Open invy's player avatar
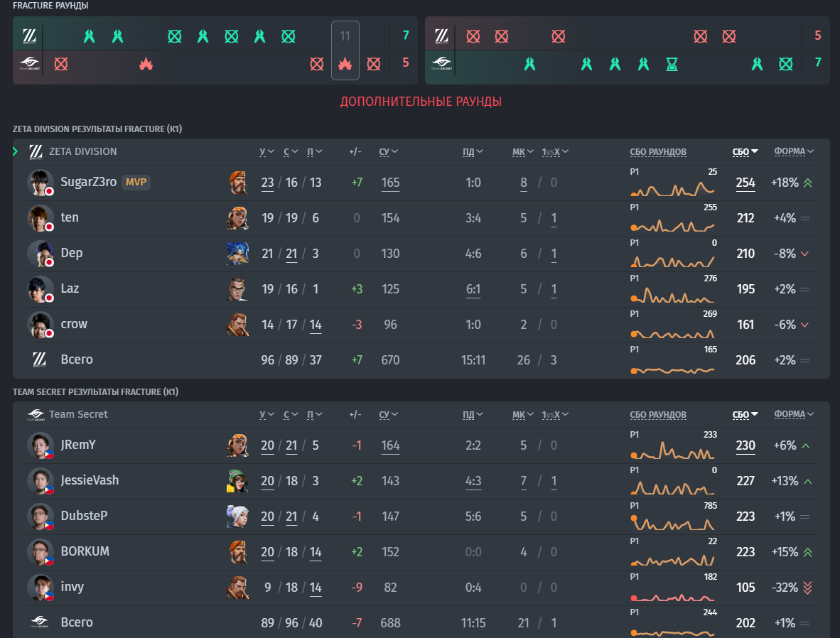Screen dimensions: 840x638 [41, 588]
